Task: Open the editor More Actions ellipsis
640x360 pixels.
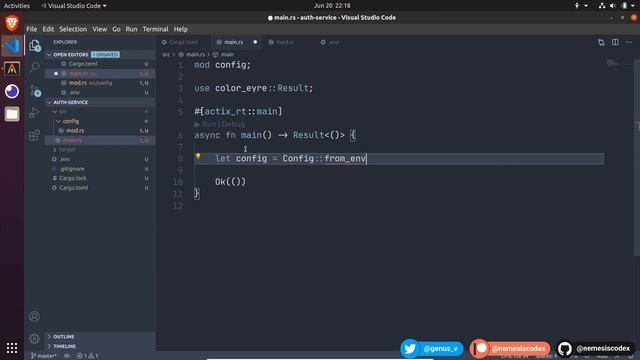Action: coord(629,42)
